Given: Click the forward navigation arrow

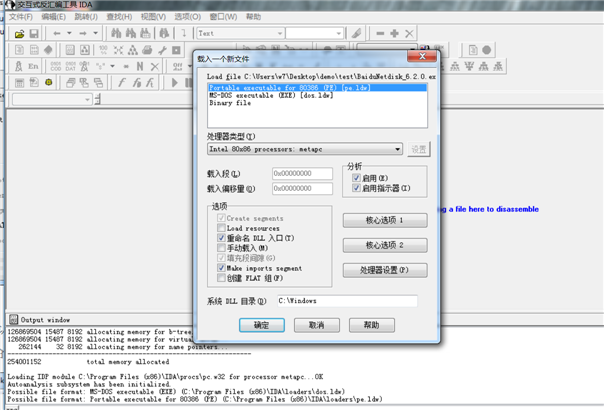Looking at the screenshot, I should click(x=83, y=34).
